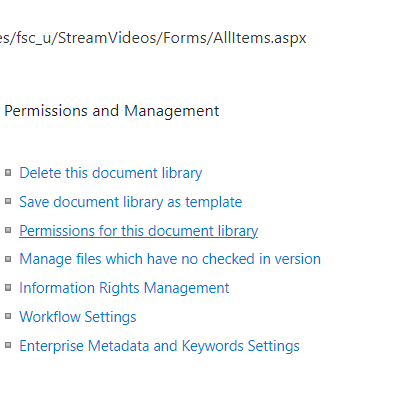Click StreamVideos segment of the URL text
The height and width of the screenshot is (414, 412).
coord(108,38)
